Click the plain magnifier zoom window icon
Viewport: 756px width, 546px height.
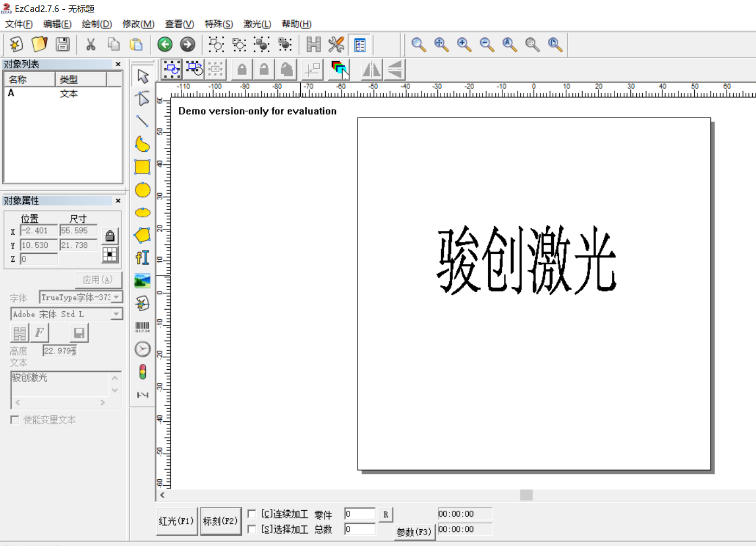click(418, 44)
